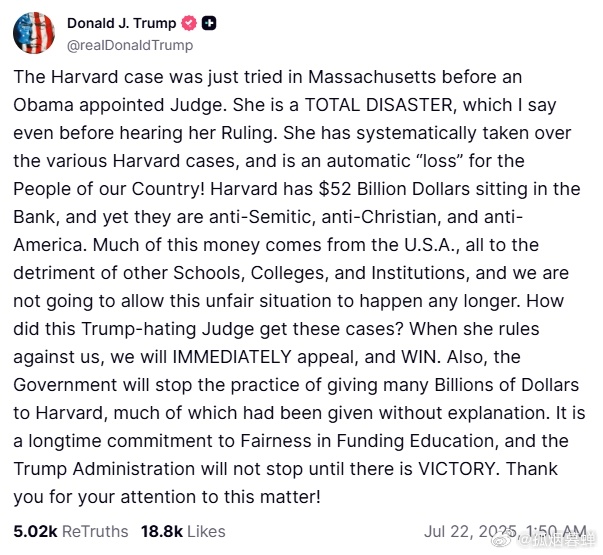Screen dimensions: 603x555
Task: Click the Weibo eye logo watermark
Action: (505, 540)
